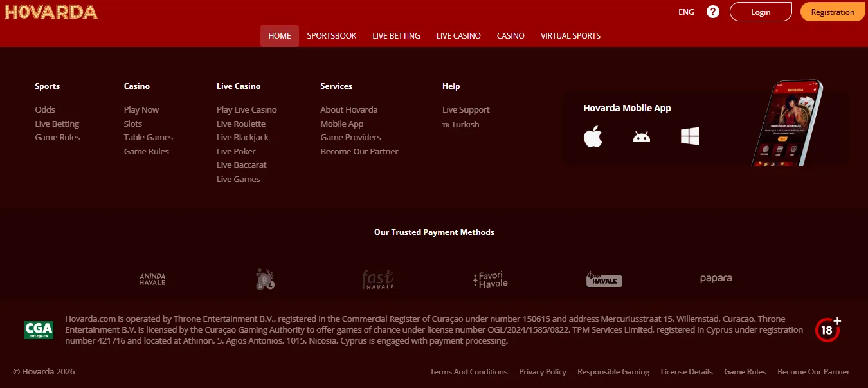Open Mobile App link under Services

342,124
